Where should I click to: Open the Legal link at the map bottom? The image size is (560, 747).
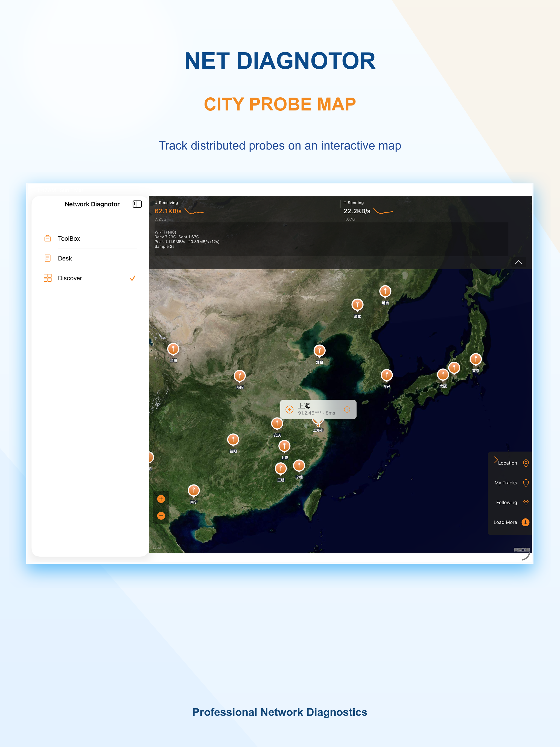[157, 547]
